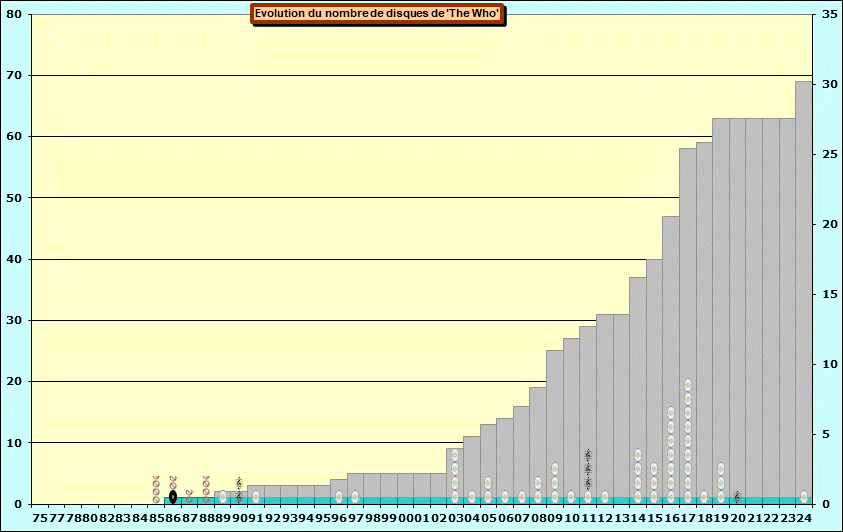Select the single disc icon at year 06
This screenshot has width=843, height=532.
505,497
